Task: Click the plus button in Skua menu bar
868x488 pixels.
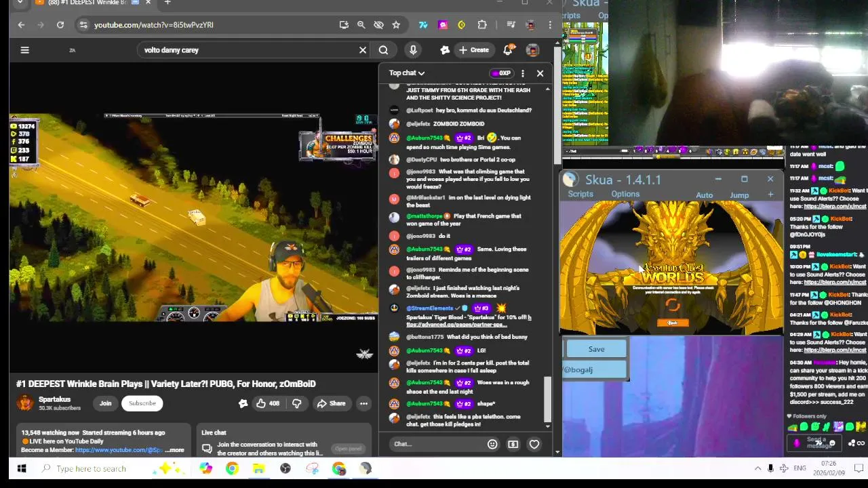Action: [770, 195]
